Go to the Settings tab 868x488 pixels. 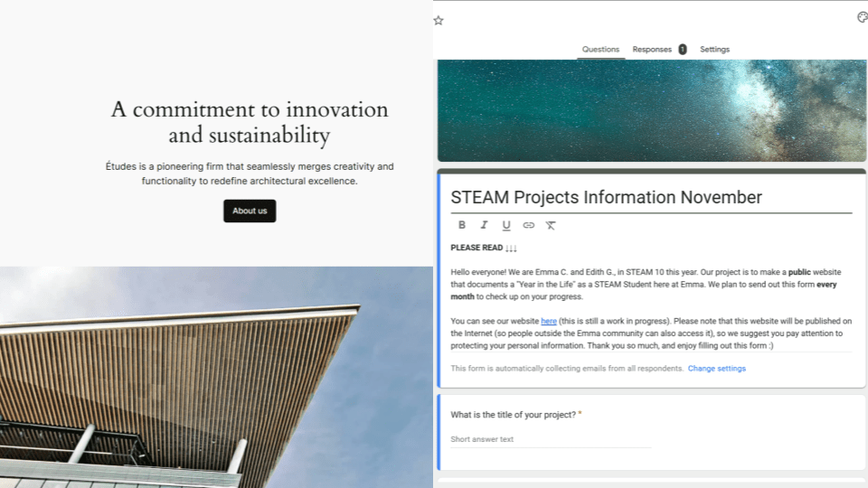(x=714, y=50)
